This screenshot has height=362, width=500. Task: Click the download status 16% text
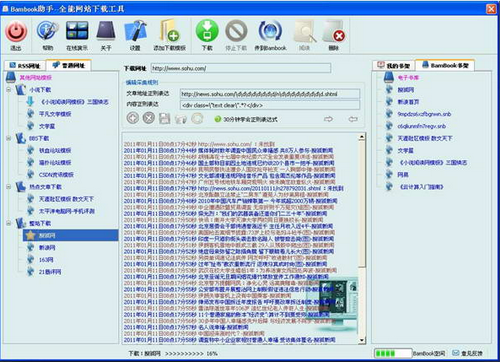click(x=212, y=353)
